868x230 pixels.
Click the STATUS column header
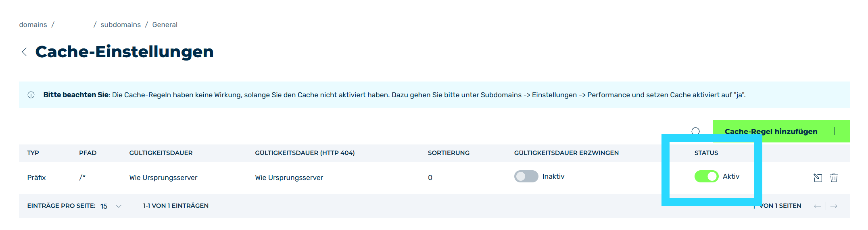(x=706, y=153)
